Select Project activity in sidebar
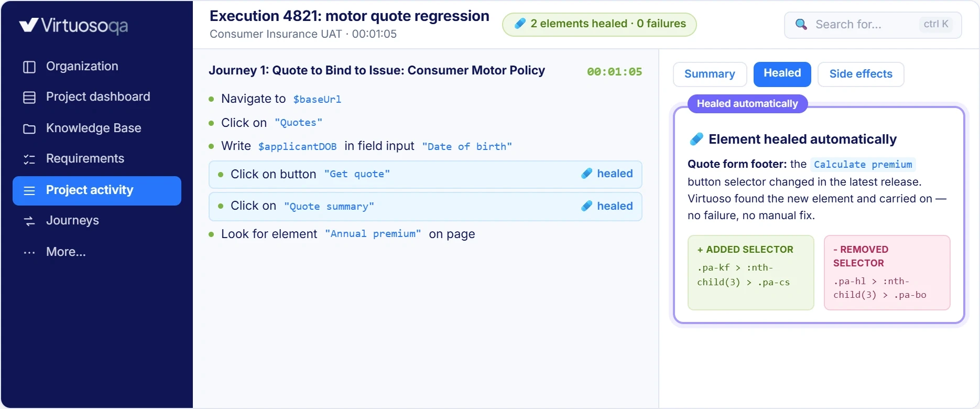 [97, 190]
